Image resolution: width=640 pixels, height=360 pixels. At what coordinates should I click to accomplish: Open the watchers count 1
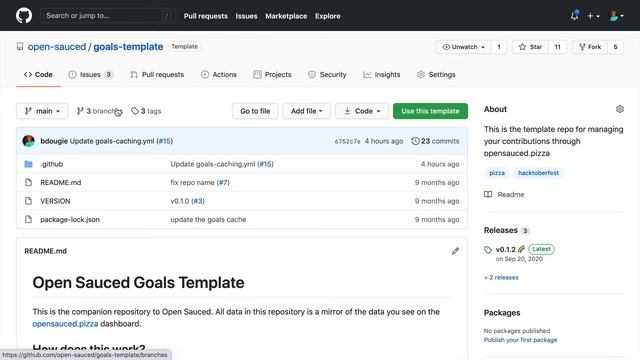[499, 47]
